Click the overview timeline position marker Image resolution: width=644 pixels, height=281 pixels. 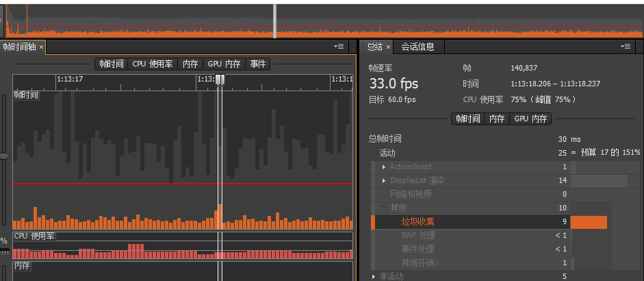[x=274, y=21]
